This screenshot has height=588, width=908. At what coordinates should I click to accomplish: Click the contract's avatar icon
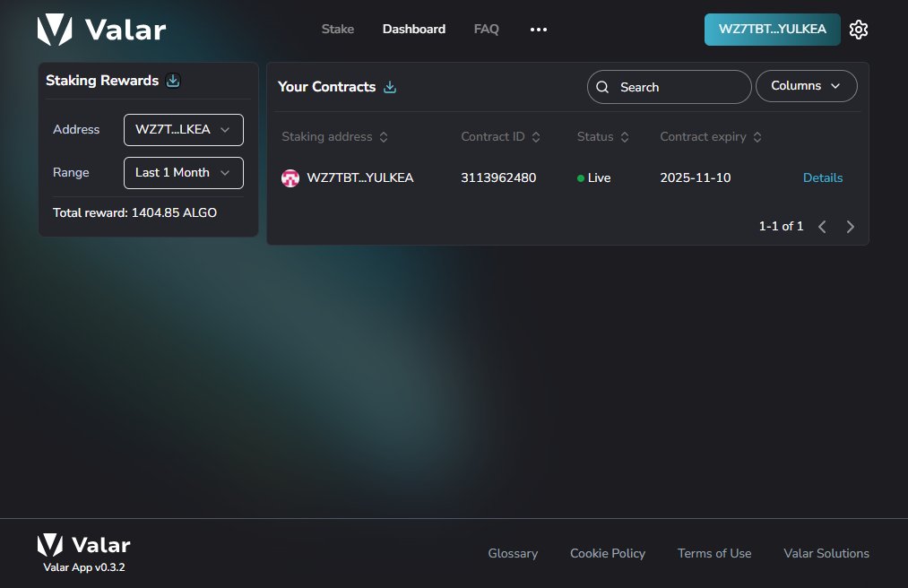pyautogui.click(x=290, y=177)
